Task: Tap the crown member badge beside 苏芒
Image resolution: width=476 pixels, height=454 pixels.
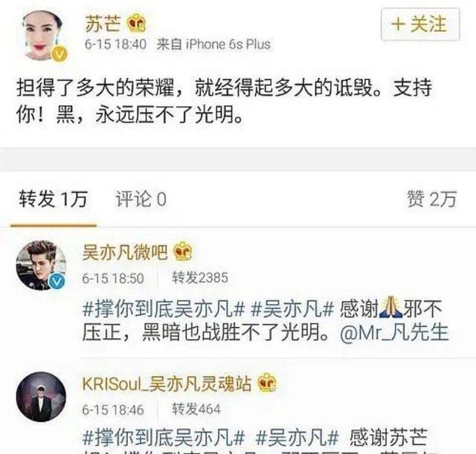Action: (x=137, y=23)
